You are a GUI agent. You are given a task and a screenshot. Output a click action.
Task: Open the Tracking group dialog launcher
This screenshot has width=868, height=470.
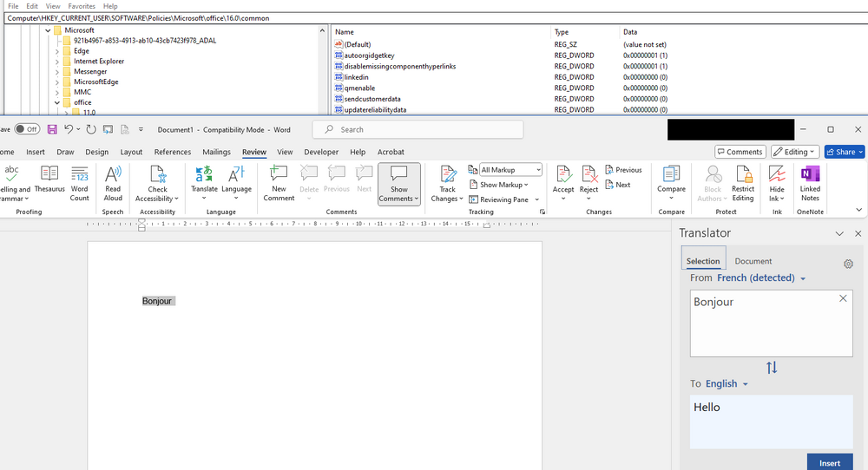click(x=542, y=212)
